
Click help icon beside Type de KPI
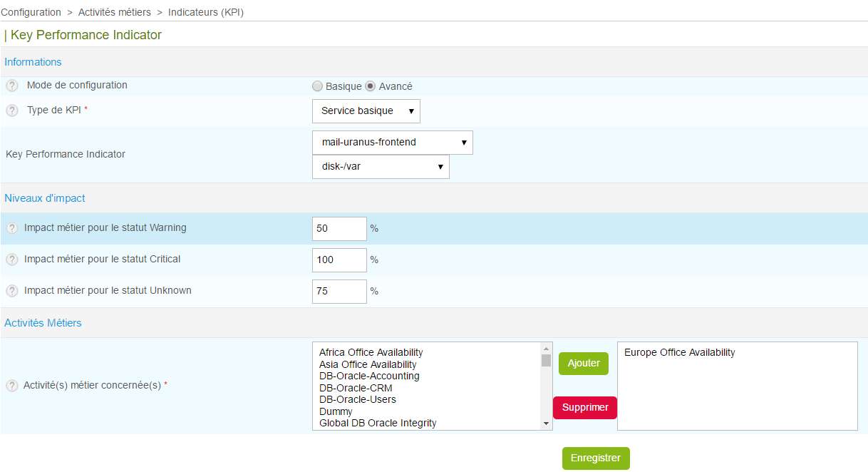[x=12, y=111]
